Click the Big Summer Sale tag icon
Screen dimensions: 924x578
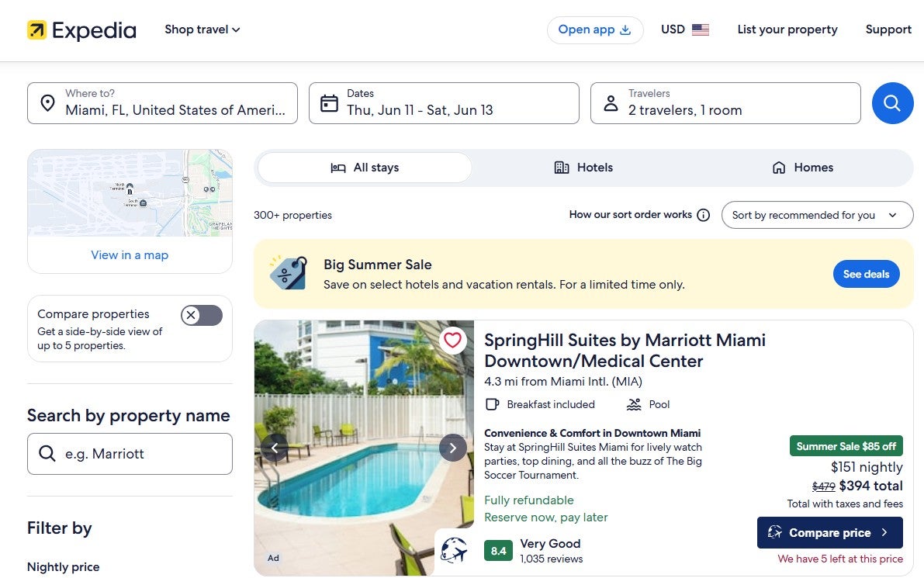click(288, 273)
